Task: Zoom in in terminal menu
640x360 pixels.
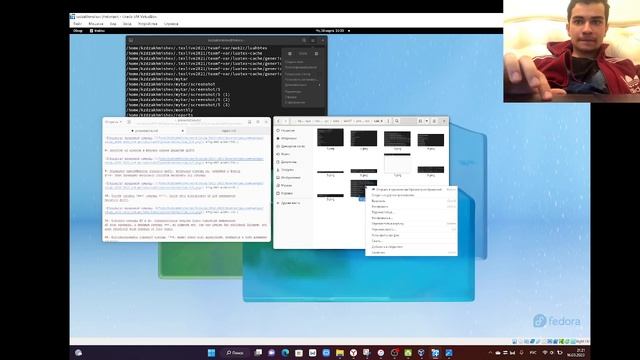Action: pos(316,53)
